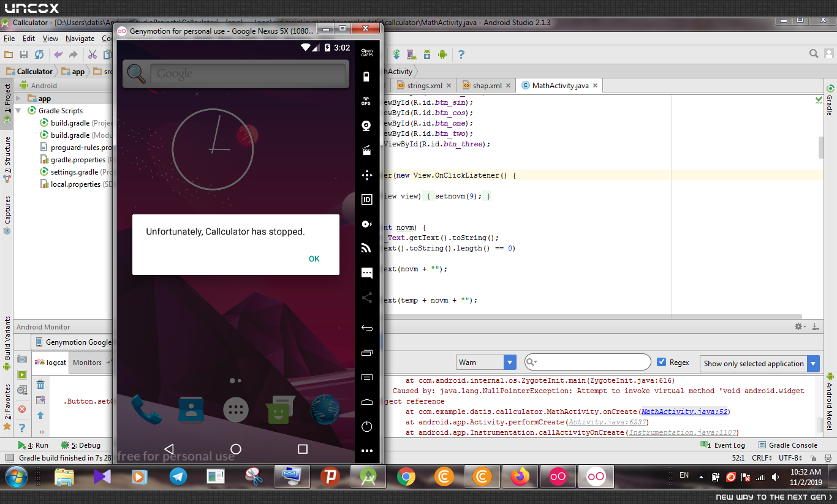Open Activity.java:6237 stack trace link

608,422
